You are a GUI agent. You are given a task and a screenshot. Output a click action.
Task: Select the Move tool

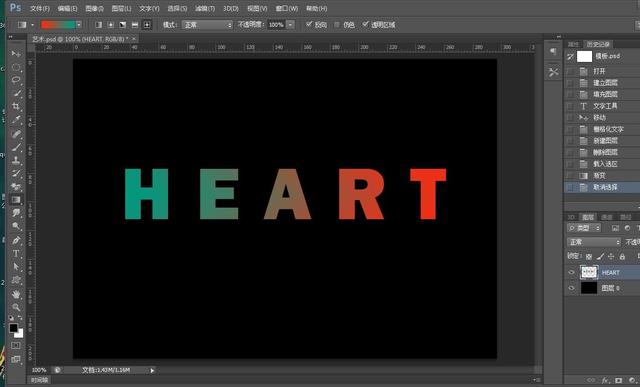[16, 54]
